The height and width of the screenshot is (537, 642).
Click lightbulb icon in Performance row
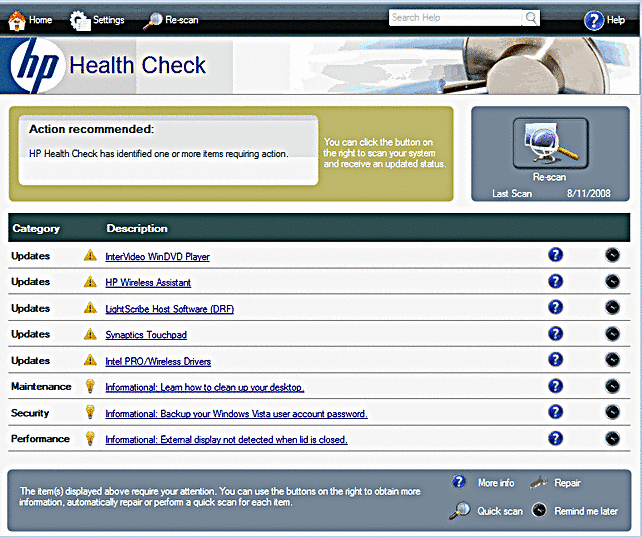pyautogui.click(x=90, y=438)
